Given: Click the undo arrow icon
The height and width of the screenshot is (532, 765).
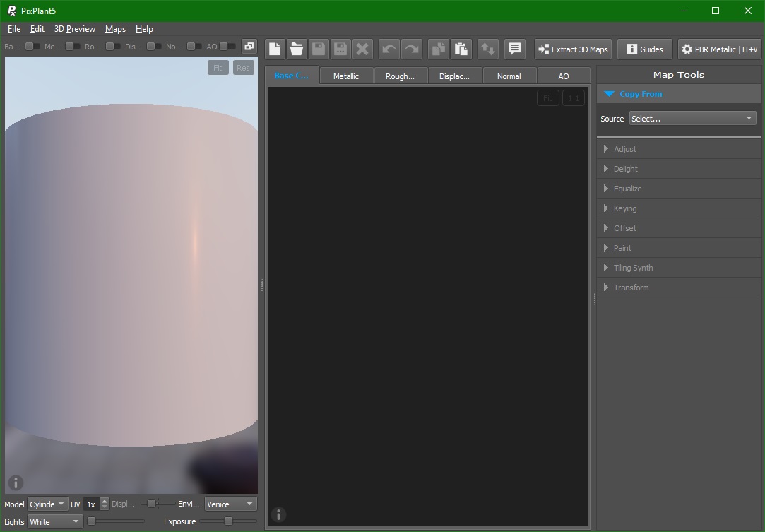Looking at the screenshot, I should coord(389,49).
